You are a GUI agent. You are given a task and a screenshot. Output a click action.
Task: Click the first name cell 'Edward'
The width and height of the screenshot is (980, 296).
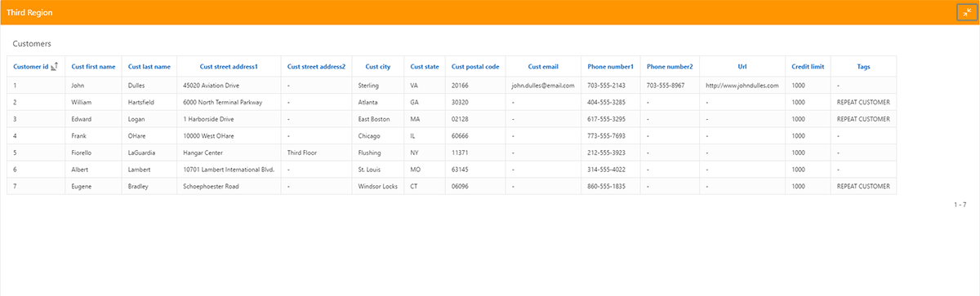pyautogui.click(x=82, y=119)
